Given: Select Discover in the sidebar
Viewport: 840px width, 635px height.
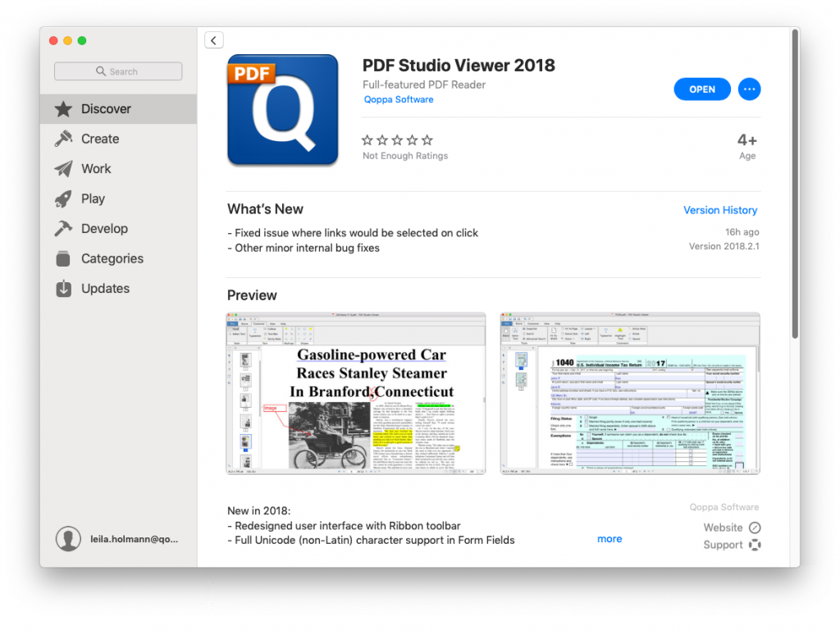Looking at the screenshot, I should [118, 109].
